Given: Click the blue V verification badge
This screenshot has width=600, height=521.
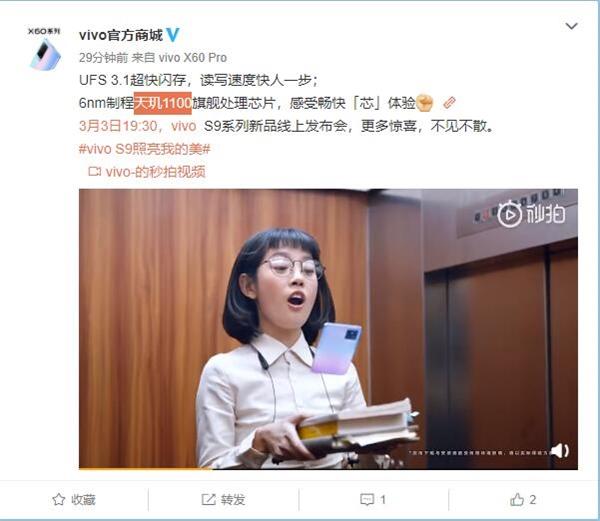Looking at the screenshot, I should [x=173, y=35].
